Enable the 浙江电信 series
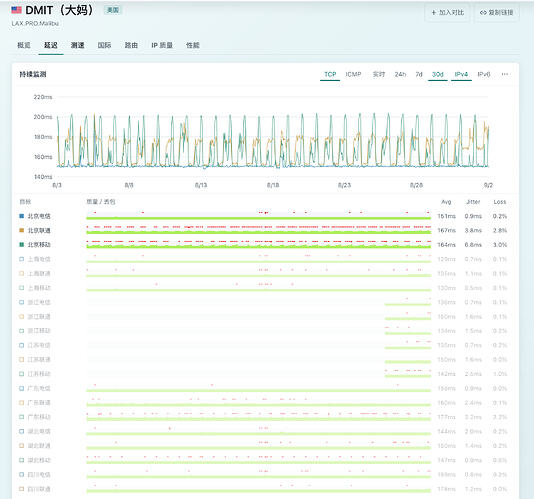 (x=21, y=302)
